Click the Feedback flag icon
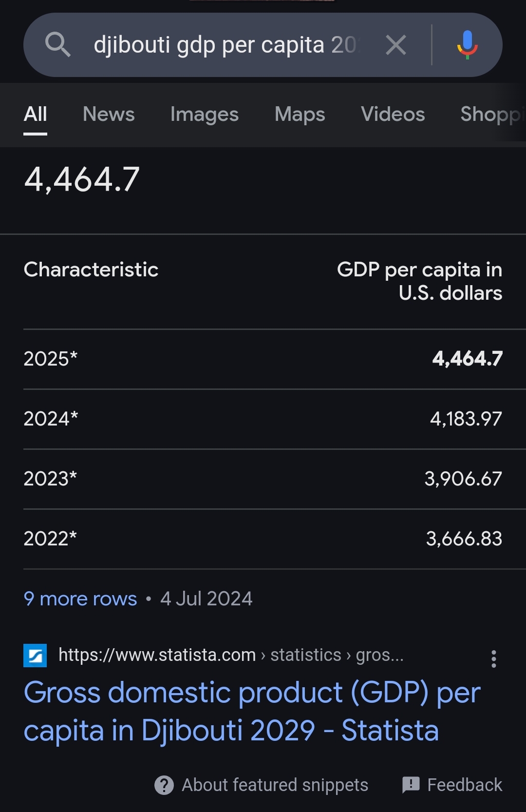526x812 pixels. coord(411,785)
